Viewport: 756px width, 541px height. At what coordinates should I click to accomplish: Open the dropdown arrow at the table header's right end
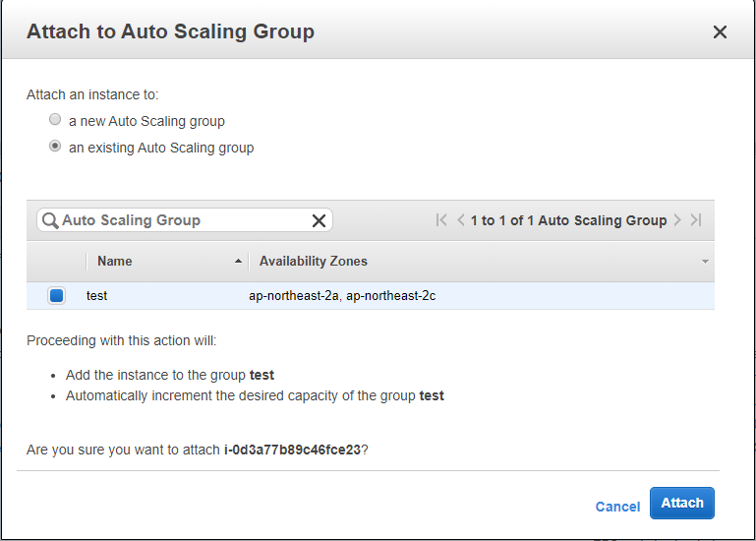pyautogui.click(x=705, y=262)
